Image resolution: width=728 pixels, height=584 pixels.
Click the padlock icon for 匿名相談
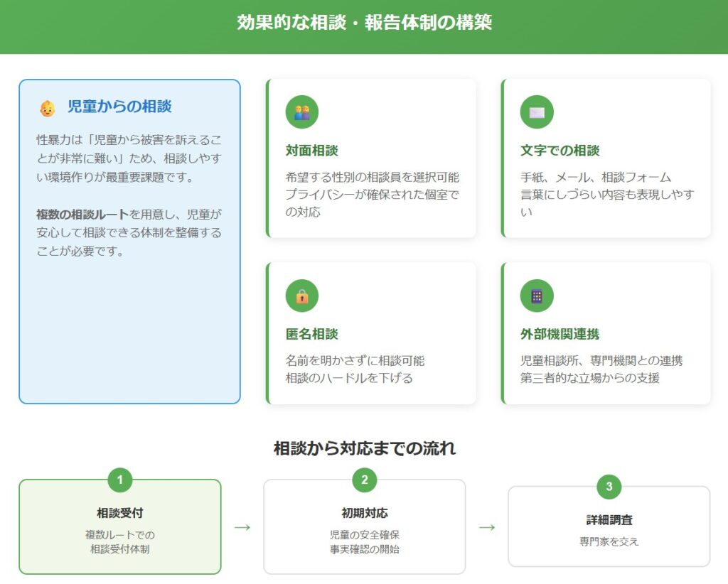pyautogui.click(x=302, y=296)
